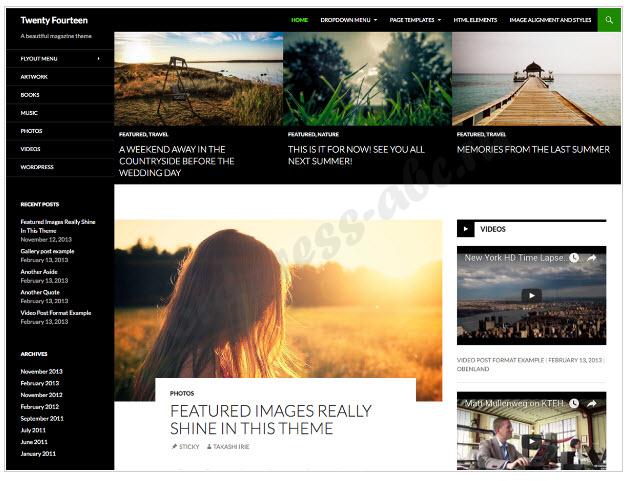Click share arrow on New York video
635x481 pixels.
click(591, 258)
